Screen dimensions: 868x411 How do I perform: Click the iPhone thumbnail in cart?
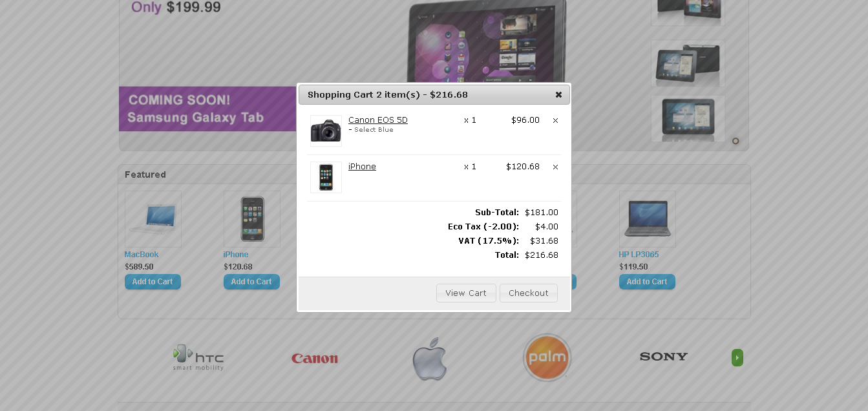coord(326,177)
